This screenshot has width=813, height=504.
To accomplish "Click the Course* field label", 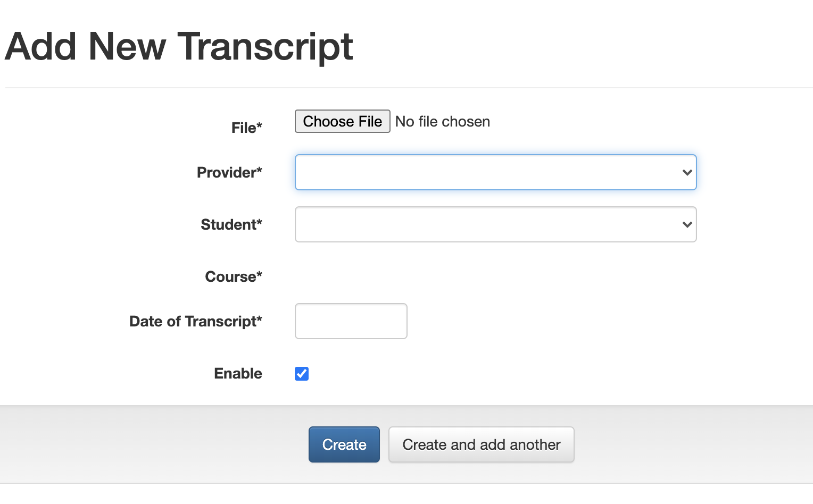I will click(x=233, y=276).
